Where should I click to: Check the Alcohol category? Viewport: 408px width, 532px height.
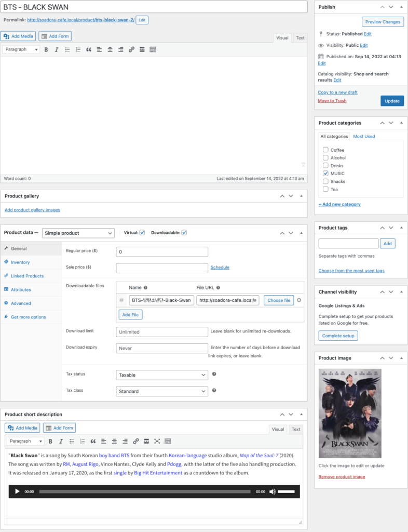[x=325, y=157]
